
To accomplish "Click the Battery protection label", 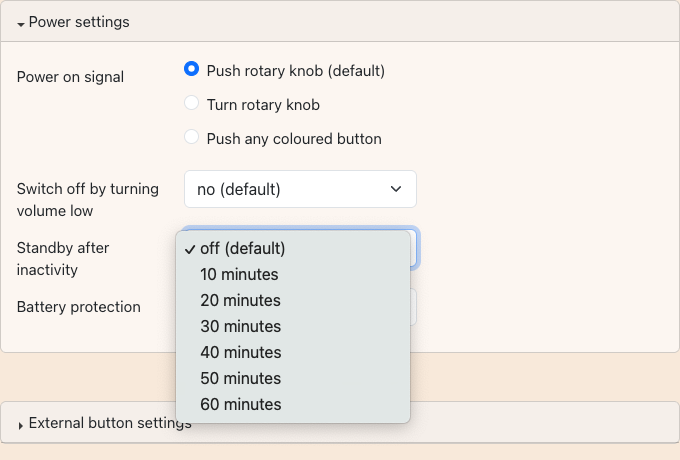I will 79,307.
